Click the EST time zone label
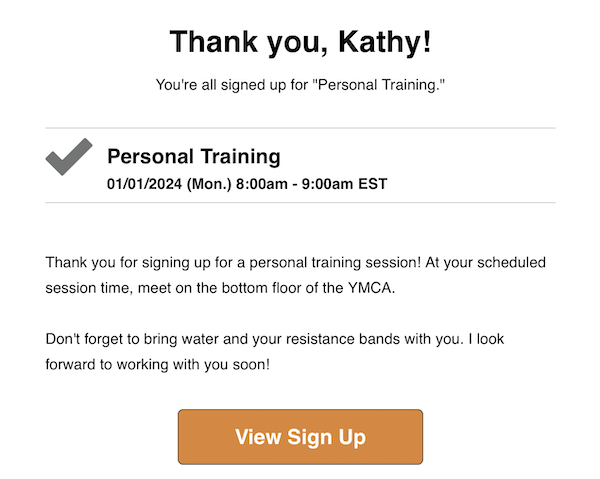The image size is (600, 479). 373,184
